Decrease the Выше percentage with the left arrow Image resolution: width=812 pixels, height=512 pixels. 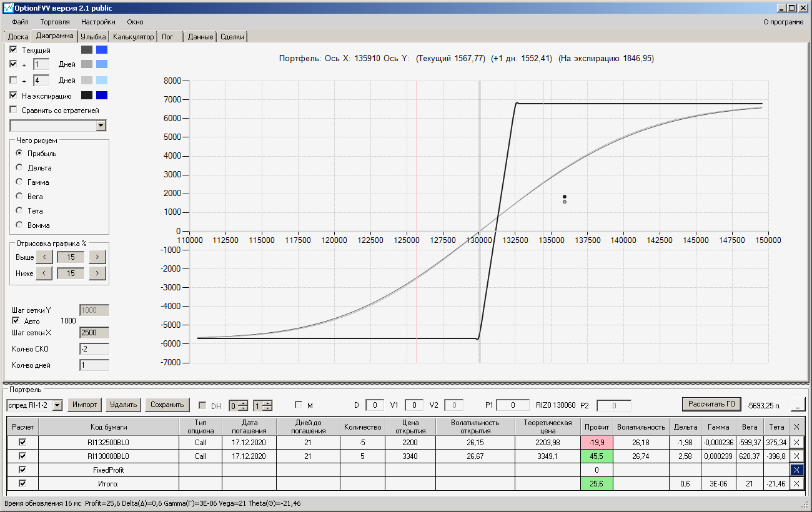[44, 257]
